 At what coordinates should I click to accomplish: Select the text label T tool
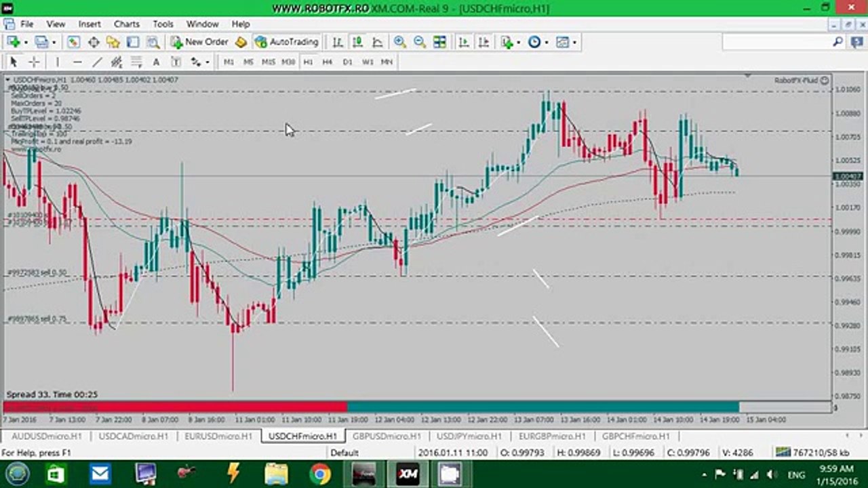[176, 62]
